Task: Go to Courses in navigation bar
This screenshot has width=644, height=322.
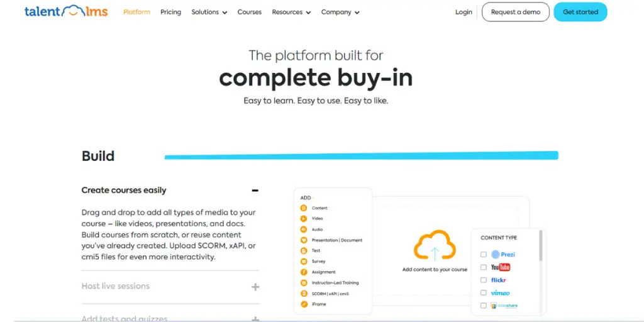Action: pyautogui.click(x=249, y=12)
